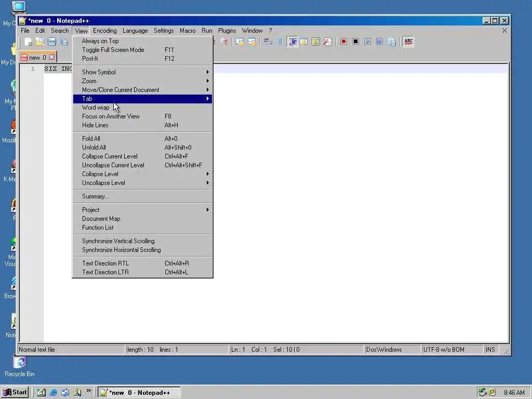
Task: Click Synchronize Vertical Scrolling toolbar icon
Action: click(240, 42)
